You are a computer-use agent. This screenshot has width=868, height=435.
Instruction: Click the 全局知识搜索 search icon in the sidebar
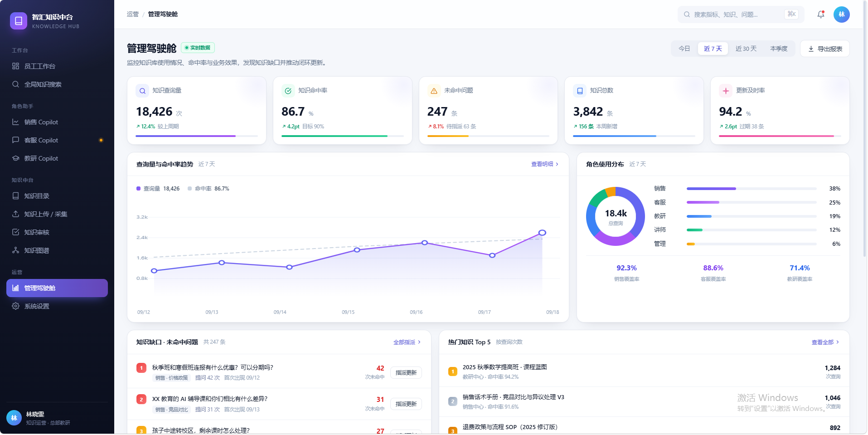16,84
